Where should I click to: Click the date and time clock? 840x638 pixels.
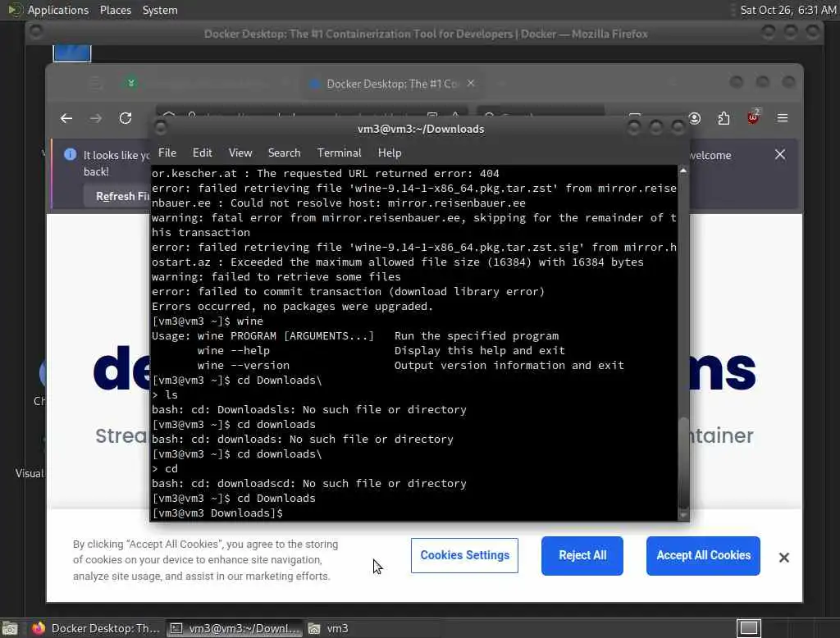(x=787, y=10)
